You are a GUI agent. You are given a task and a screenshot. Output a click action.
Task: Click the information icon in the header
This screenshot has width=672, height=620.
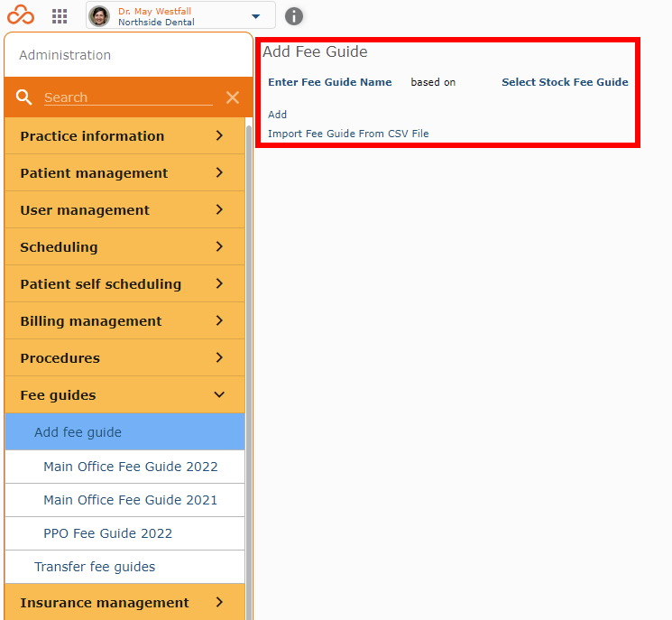tap(294, 16)
